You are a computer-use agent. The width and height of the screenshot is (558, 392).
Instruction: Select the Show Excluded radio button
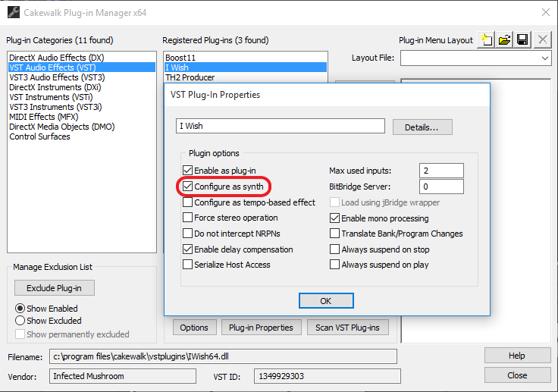pos(20,321)
